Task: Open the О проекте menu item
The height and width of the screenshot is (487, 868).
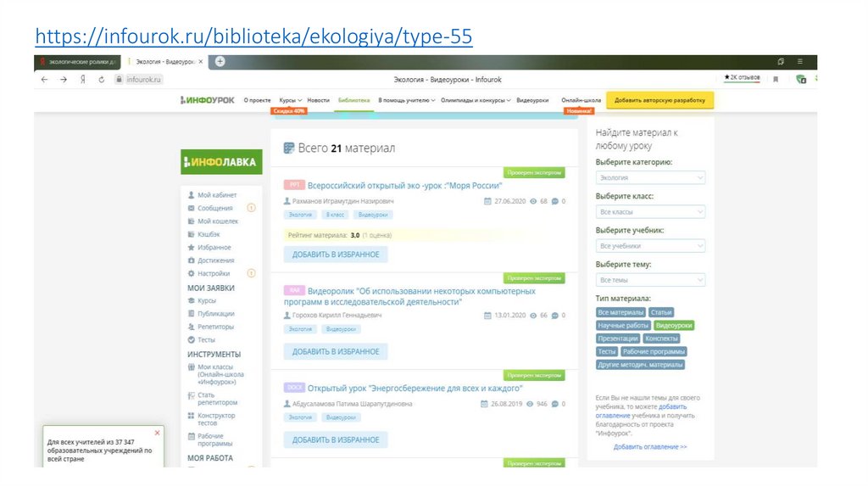Action: click(x=258, y=100)
